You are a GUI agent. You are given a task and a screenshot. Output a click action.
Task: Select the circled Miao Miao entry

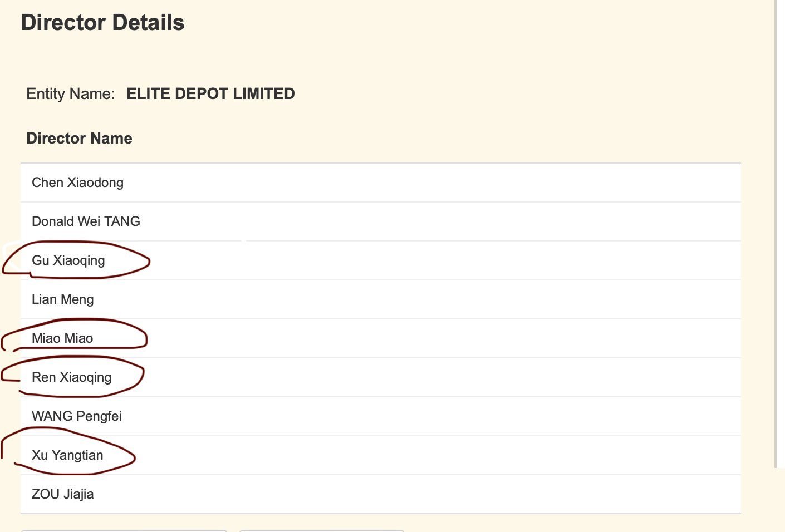[x=62, y=338]
